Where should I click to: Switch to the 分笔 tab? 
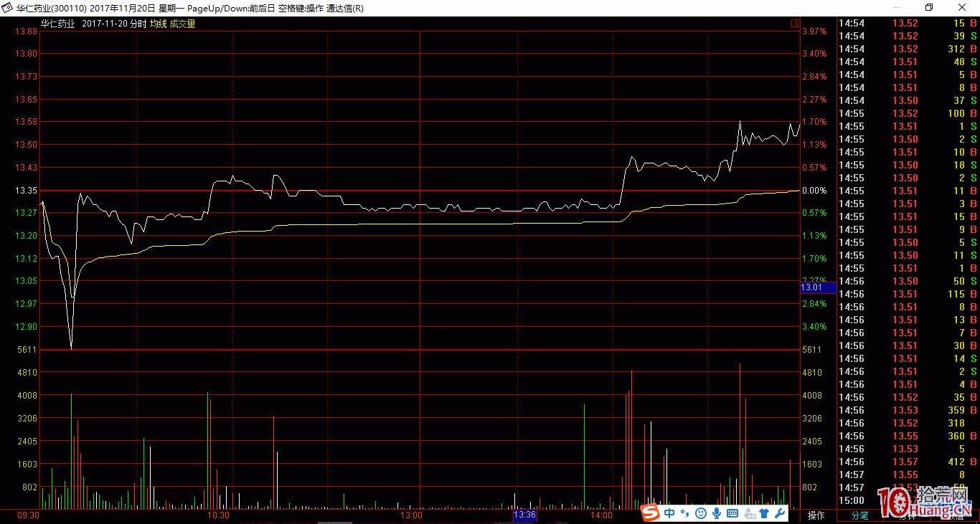pos(860,515)
